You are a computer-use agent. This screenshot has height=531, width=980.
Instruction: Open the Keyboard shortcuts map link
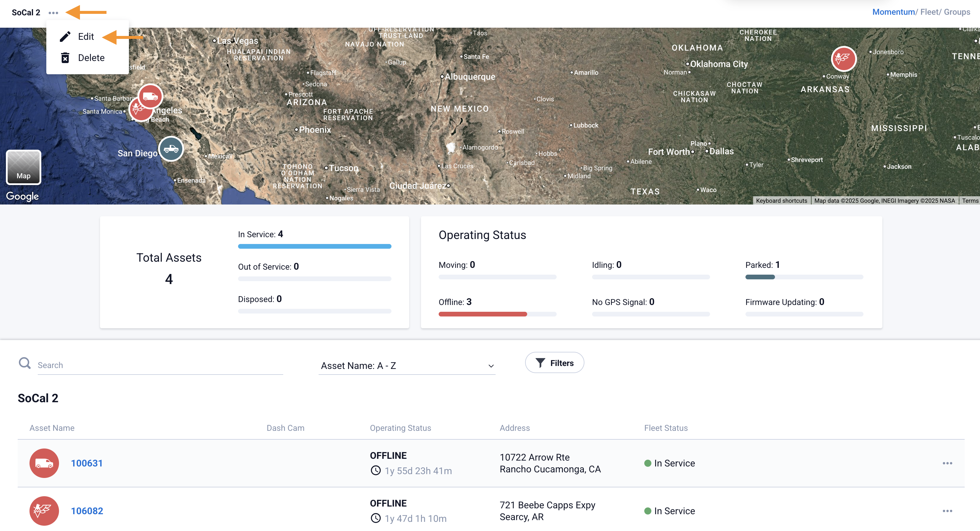781,201
